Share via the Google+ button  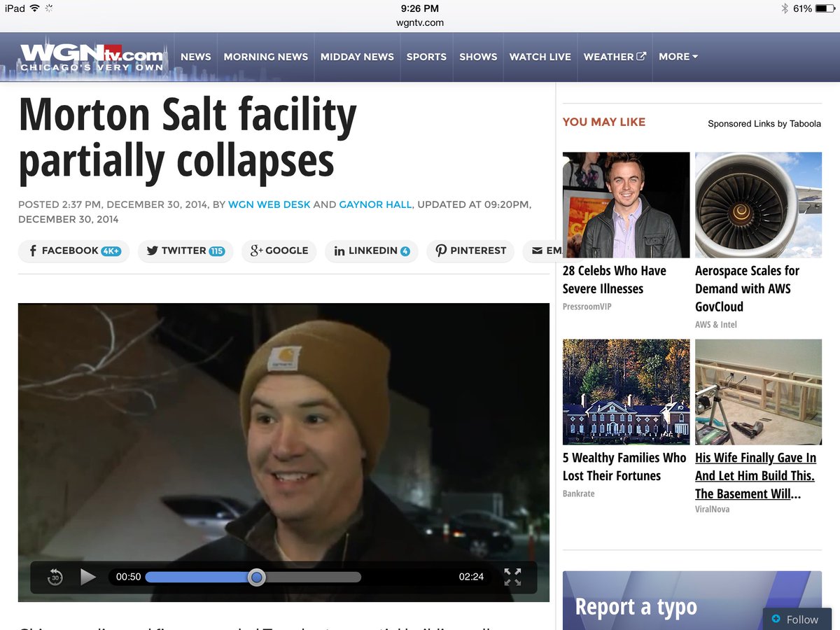coord(279,251)
